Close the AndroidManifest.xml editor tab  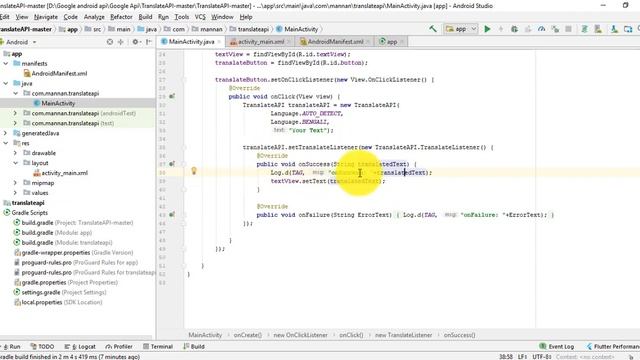click(x=368, y=42)
